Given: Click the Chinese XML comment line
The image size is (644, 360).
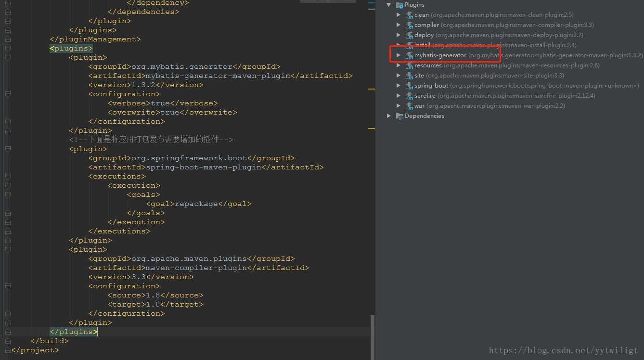Looking at the screenshot, I should point(151,140).
